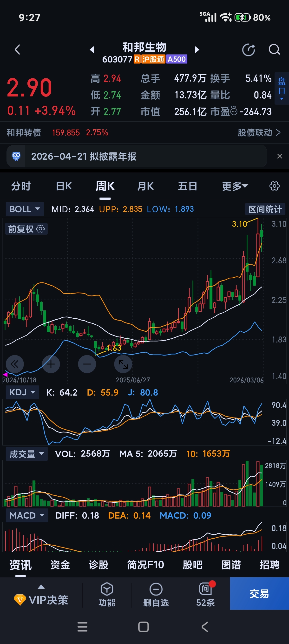Image resolution: width=289 pixels, height=644 pixels.
Task: Zoom out the K-line chart
Action: point(87,364)
